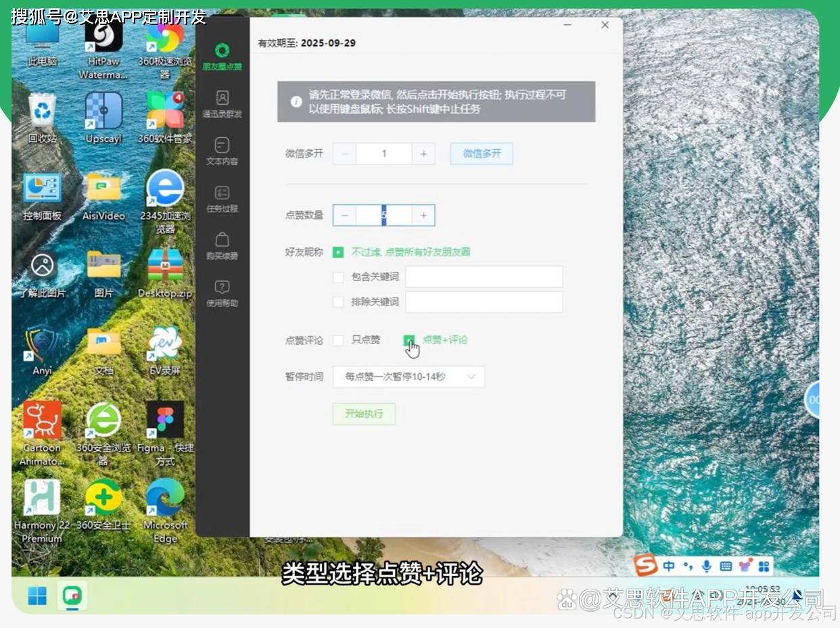Increase 点赞数量 with plus button
This screenshot has height=628, width=840.
[x=423, y=216]
